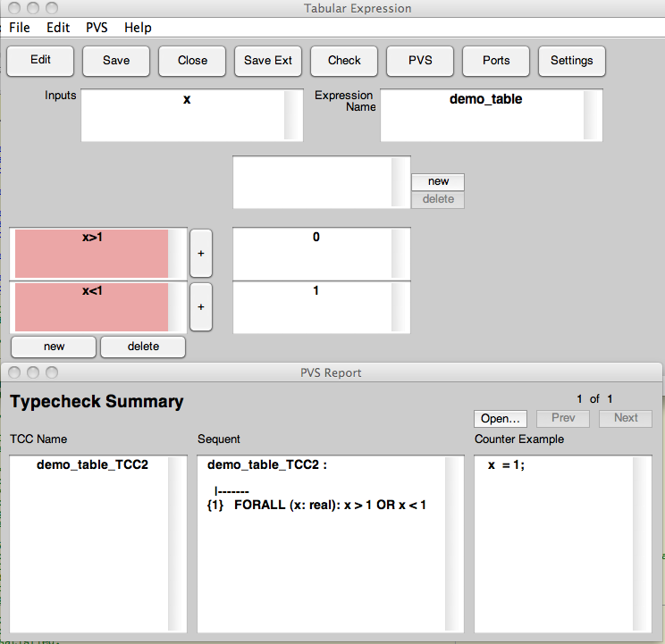Viewport: 665px width, 644px height.
Task: Click the plus button beside x>1
Action: pyautogui.click(x=201, y=254)
